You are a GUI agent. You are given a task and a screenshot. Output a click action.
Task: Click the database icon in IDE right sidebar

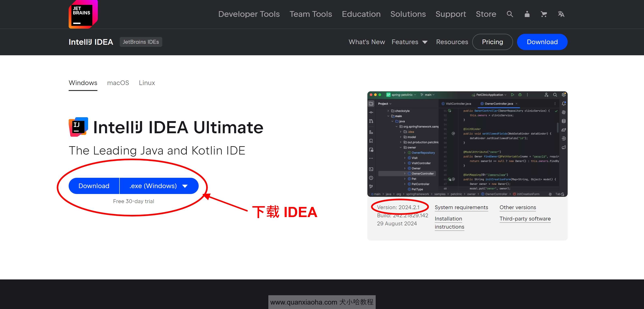point(563,121)
